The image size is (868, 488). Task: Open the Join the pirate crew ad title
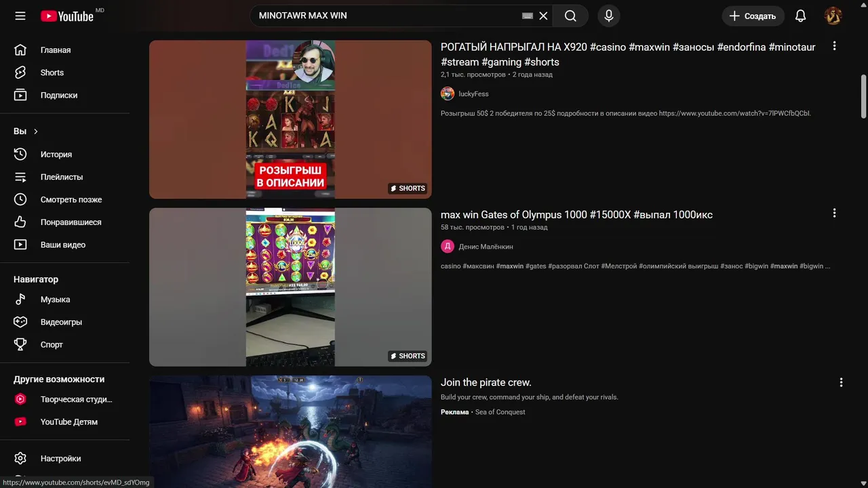pos(486,382)
